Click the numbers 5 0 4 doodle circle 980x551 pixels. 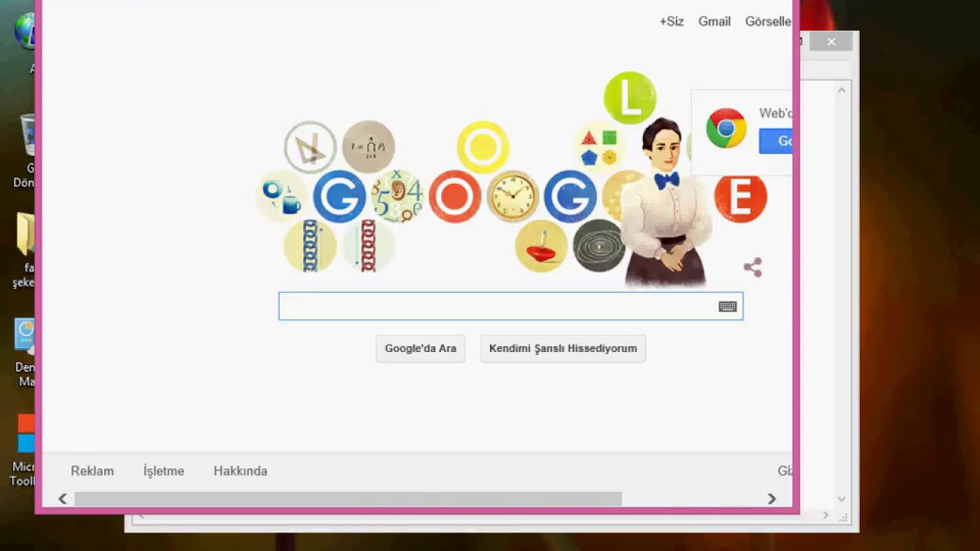pos(397,197)
